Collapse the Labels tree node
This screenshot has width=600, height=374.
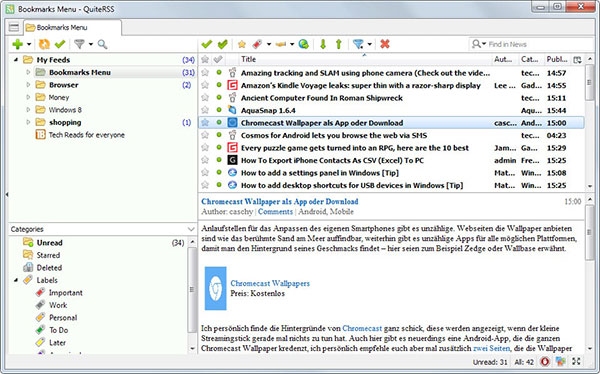(16, 280)
